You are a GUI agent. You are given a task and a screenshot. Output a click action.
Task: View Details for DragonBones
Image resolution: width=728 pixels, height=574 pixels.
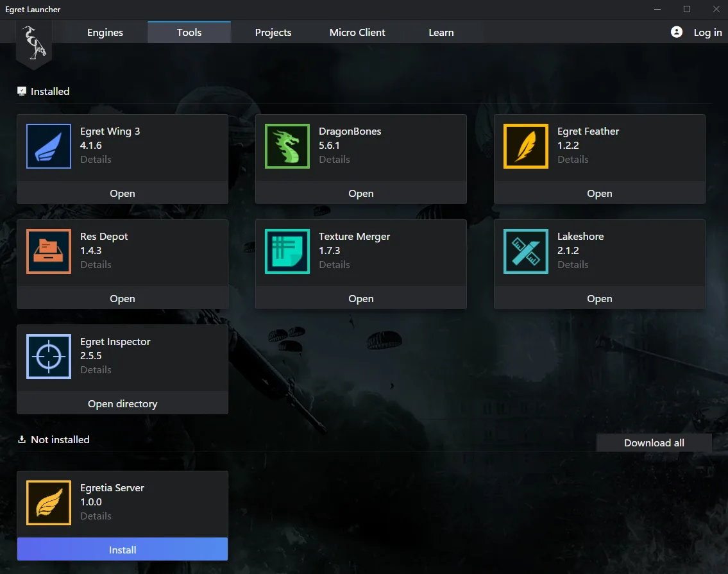point(334,159)
